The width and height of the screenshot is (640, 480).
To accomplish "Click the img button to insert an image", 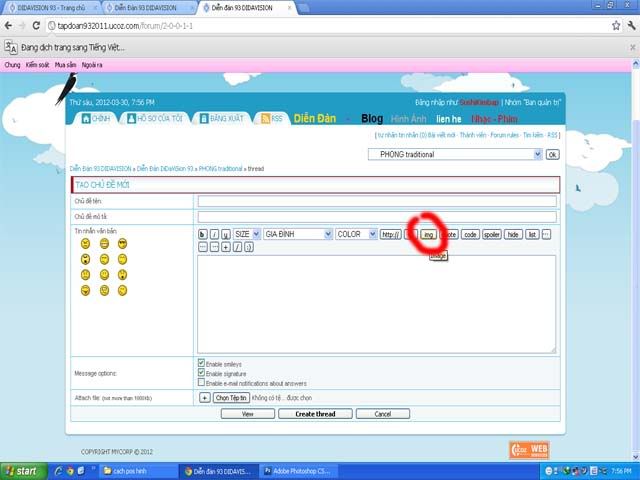I will tap(428, 234).
